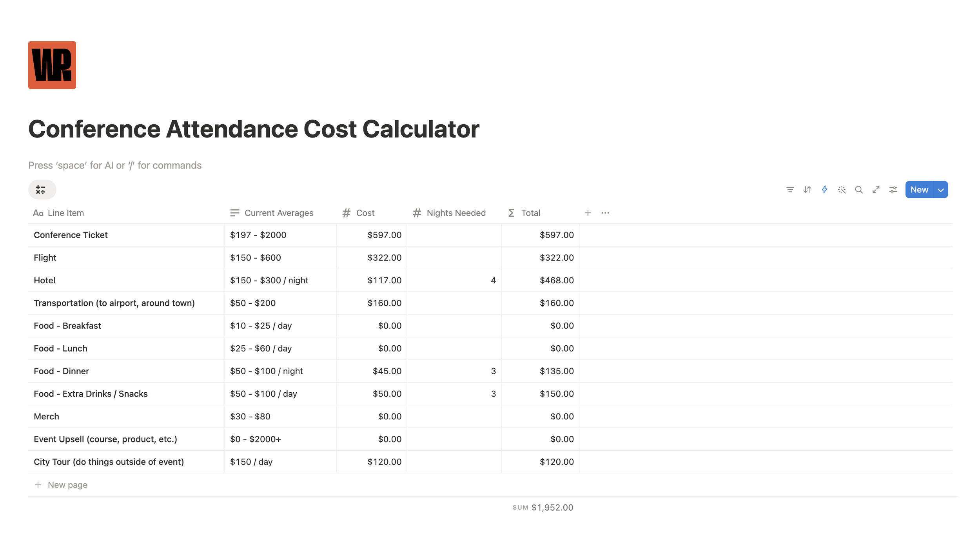
Task: Add a row via New page
Action: pyautogui.click(x=67, y=485)
